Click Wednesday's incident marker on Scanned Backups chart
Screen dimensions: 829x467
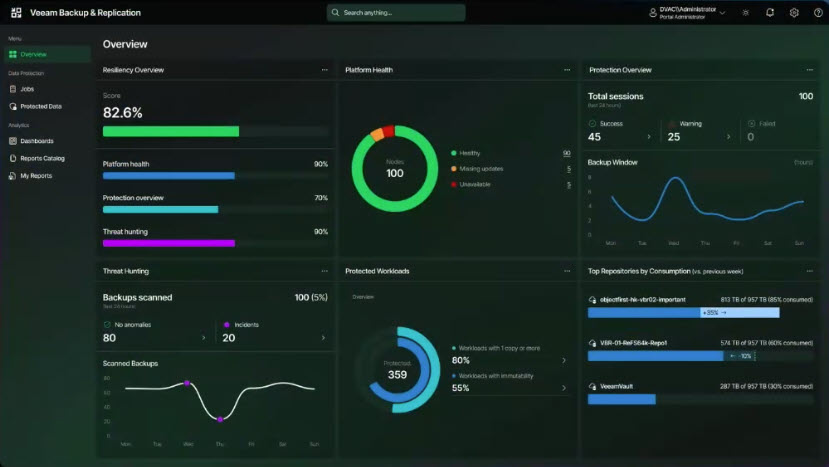[x=187, y=383]
